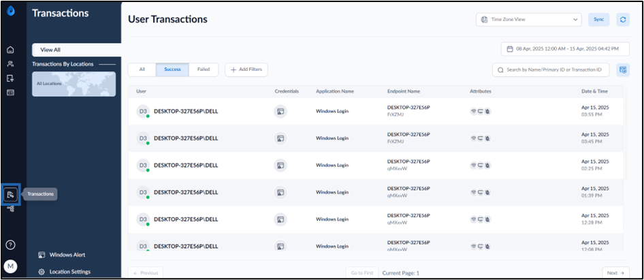Open the device enrollment sidebar icon below Users
Image resolution: width=644 pixels, height=280 pixels.
click(11, 78)
